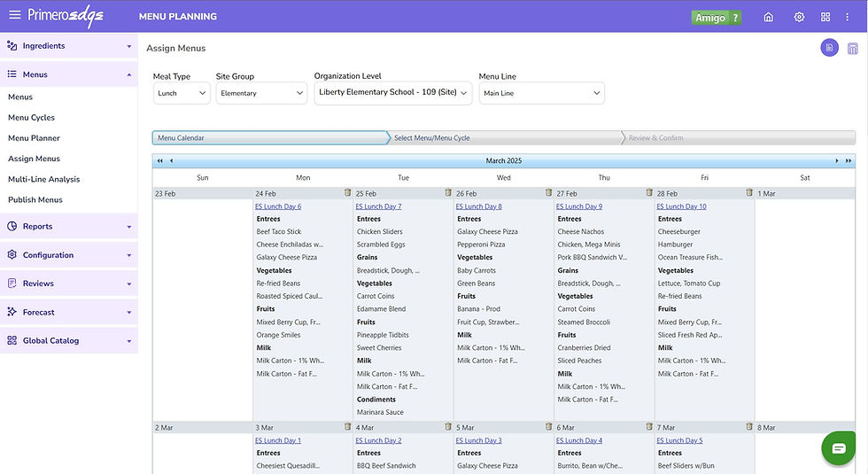Go to the next month

click(836, 160)
